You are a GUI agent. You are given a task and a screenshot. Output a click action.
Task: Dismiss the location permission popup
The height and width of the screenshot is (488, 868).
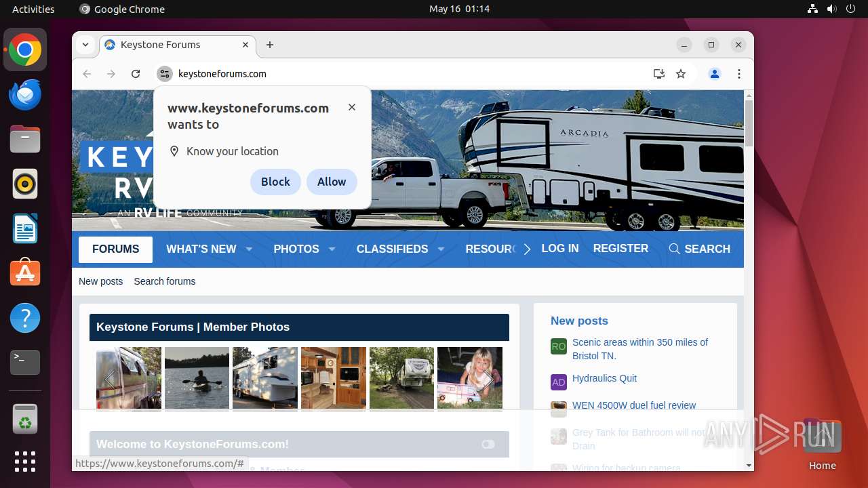click(x=352, y=107)
